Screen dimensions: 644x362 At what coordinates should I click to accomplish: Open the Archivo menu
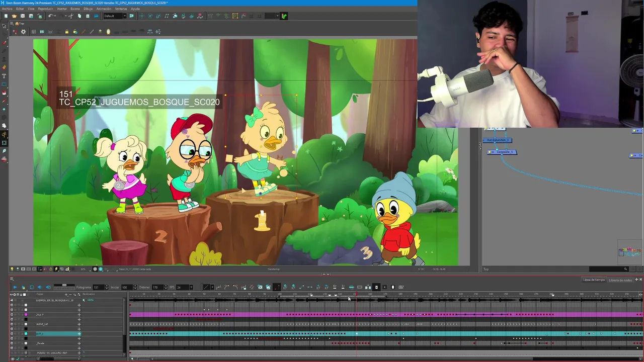tap(7, 9)
